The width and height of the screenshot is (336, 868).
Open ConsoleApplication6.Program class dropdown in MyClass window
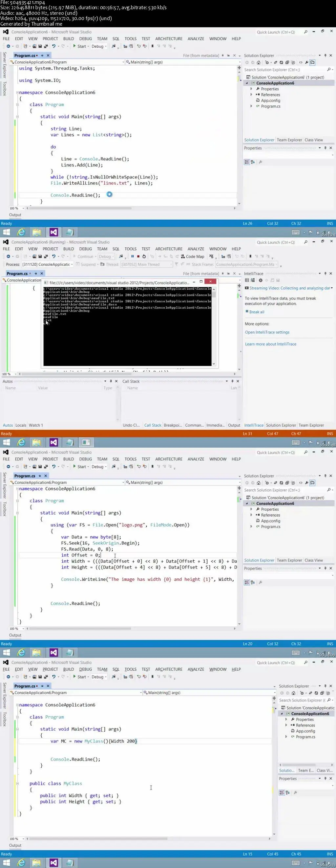pyautogui.click(x=76, y=692)
